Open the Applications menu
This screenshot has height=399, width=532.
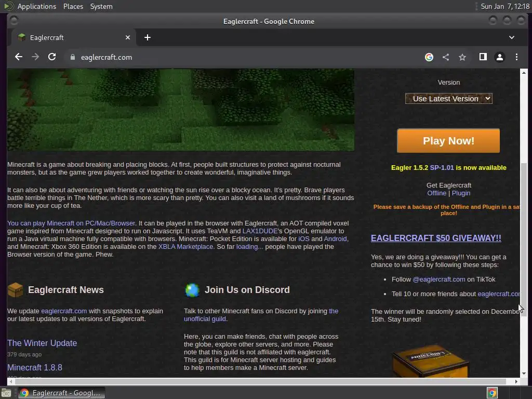click(x=37, y=6)
